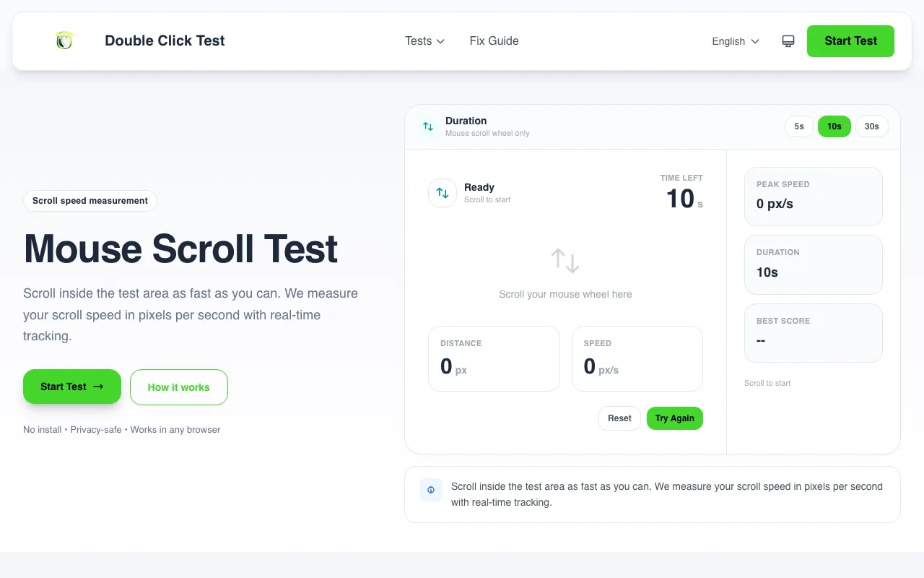Screen dimensions: 924x578
Task: Select the 30s duration option
Action: pos(871,126)
